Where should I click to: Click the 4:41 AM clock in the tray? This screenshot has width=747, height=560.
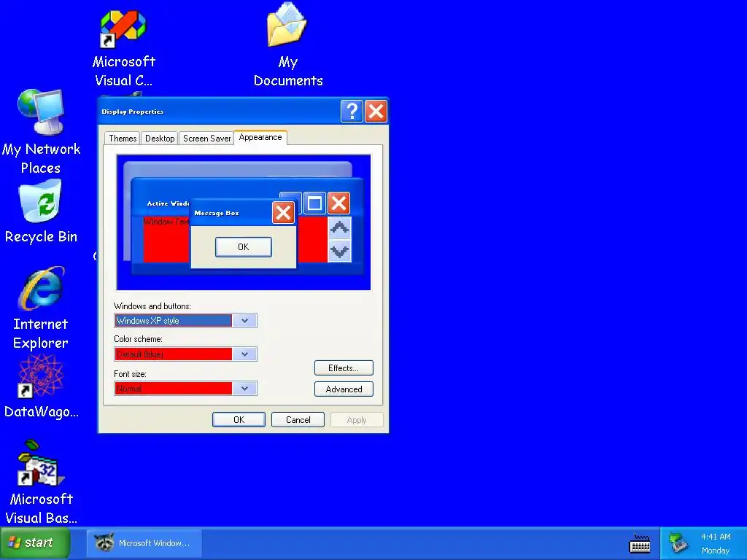pos(716,537)
